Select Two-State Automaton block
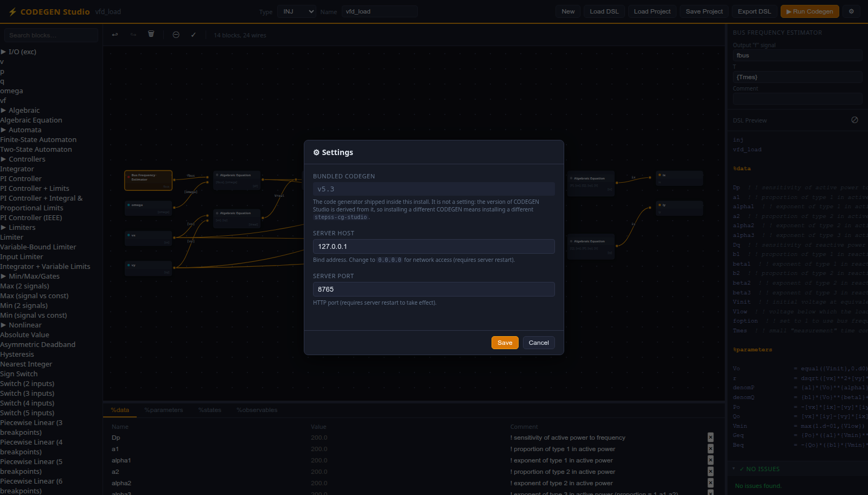 click(x=36, y=149)
